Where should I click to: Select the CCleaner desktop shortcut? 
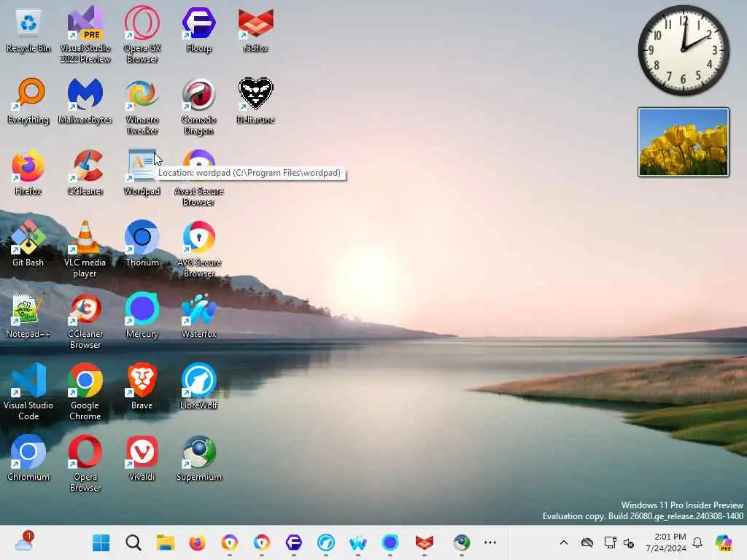(85, 172)
